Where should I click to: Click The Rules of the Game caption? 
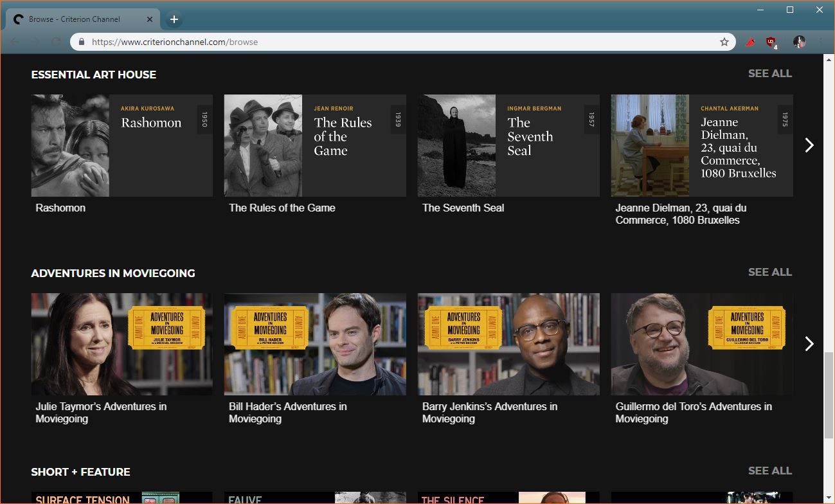[x=282, y=208]
